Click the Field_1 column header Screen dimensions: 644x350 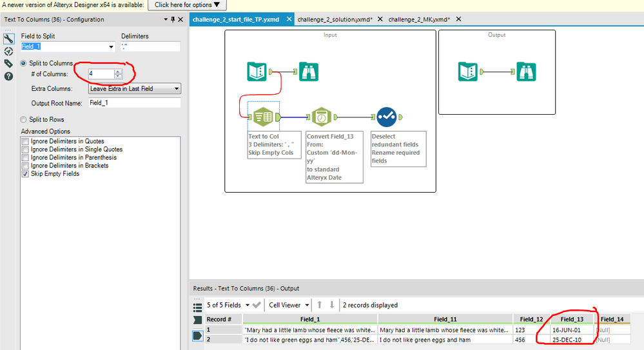[310, 319]
